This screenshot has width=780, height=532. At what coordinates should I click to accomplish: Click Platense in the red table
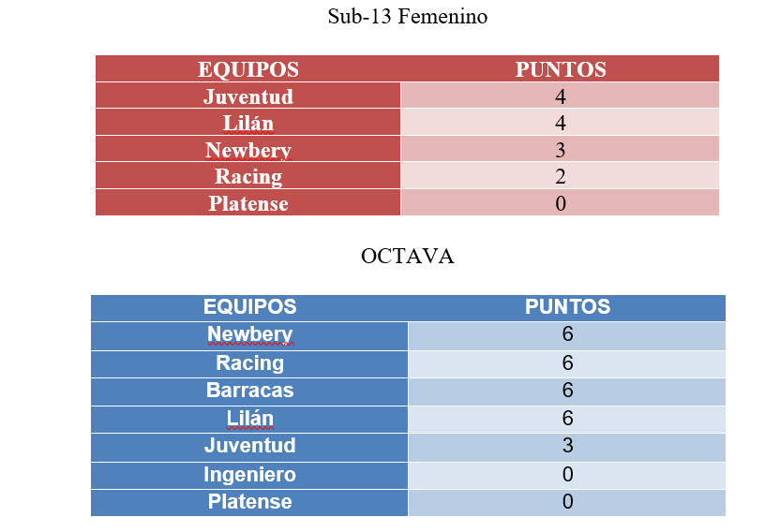(247, 203)
